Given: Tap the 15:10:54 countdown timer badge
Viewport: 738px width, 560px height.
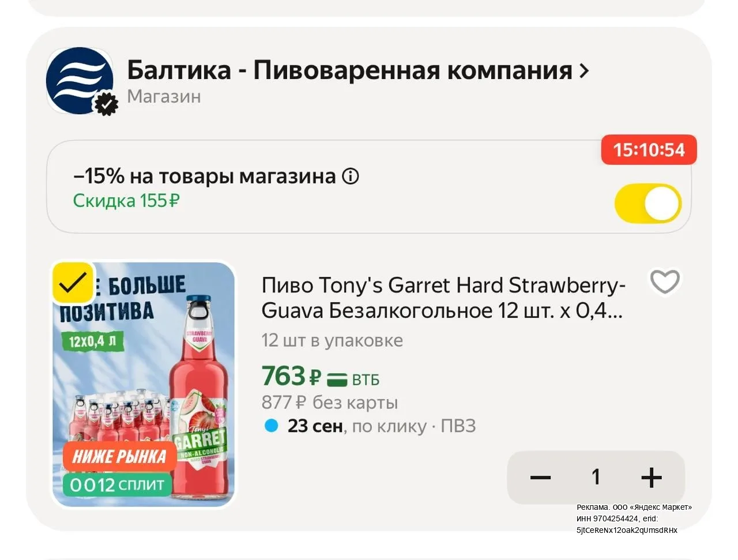Looking at the screenshot, I should pos(649,150).
